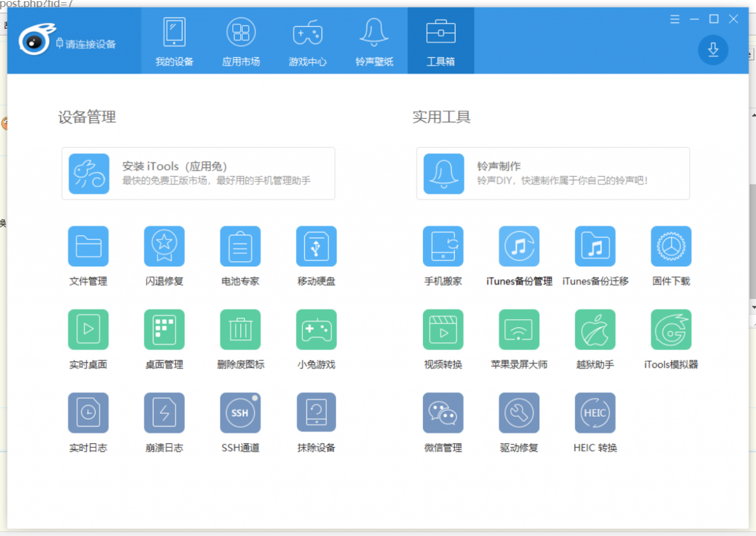Open iTunes备份迁移 backup migration

point(595,246)
